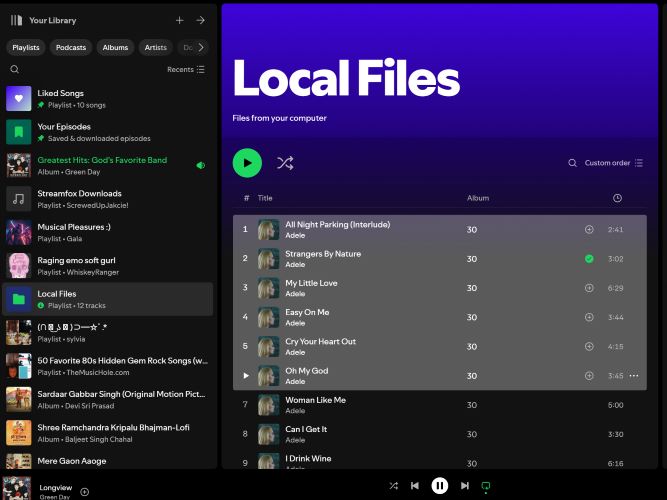Click now playing album cover thumbnail
The width and height of the screenshot is (667, 500).
[17, 488]
